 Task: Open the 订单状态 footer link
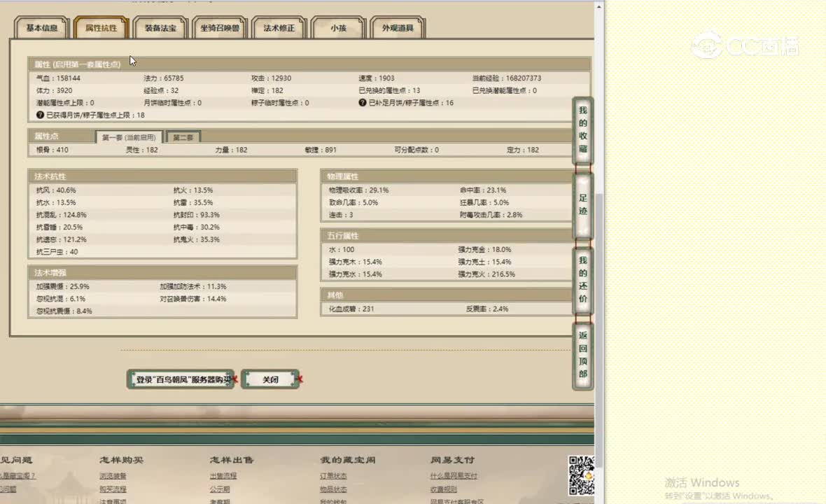[333, 476]
